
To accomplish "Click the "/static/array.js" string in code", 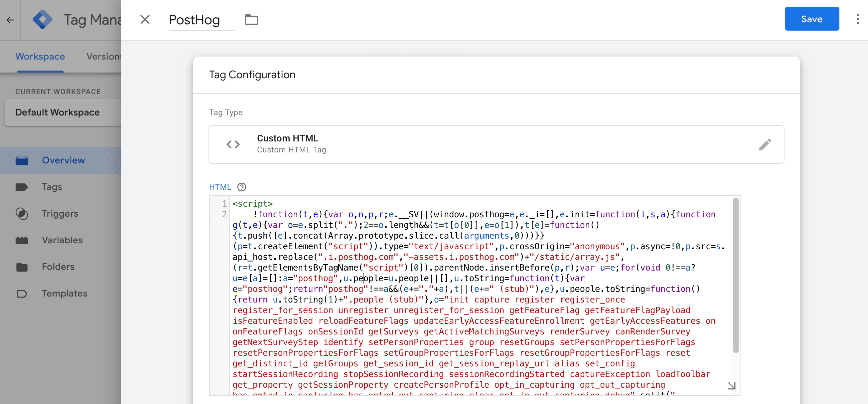I will 575,257.
